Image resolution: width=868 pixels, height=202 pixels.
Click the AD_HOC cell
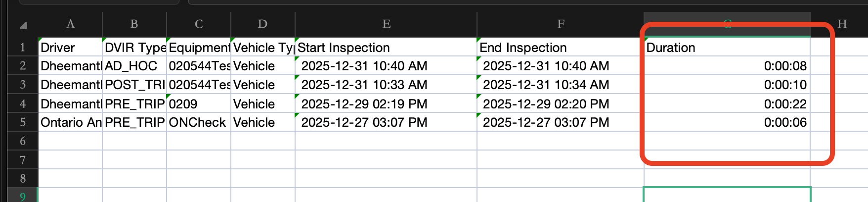pos(134,66)
